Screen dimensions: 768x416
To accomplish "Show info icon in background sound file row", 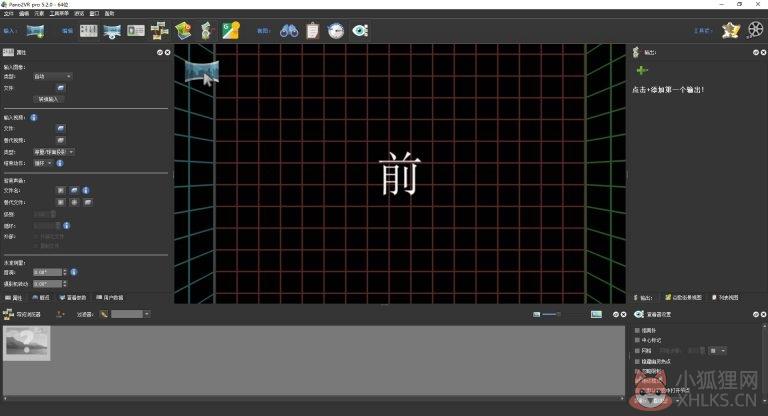I will [86, 190].
